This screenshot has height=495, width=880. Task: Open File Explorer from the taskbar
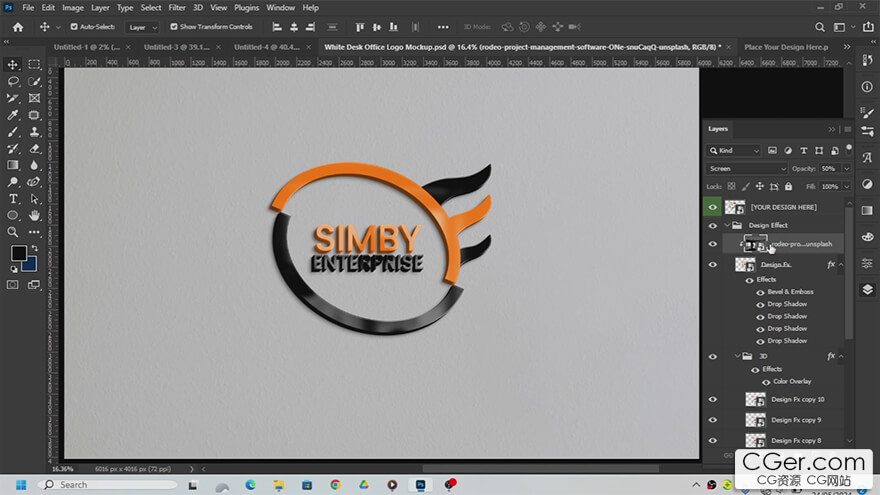point(278,485)
